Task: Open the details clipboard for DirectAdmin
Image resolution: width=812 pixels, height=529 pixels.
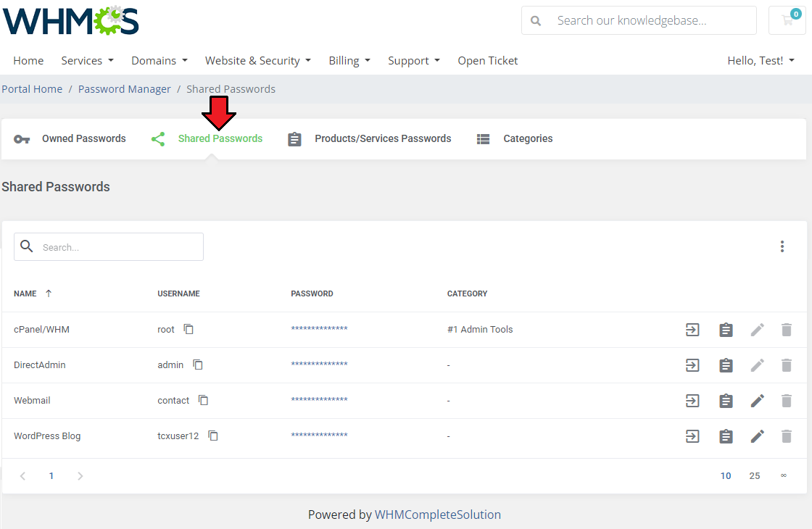Action: pos(726,365)
